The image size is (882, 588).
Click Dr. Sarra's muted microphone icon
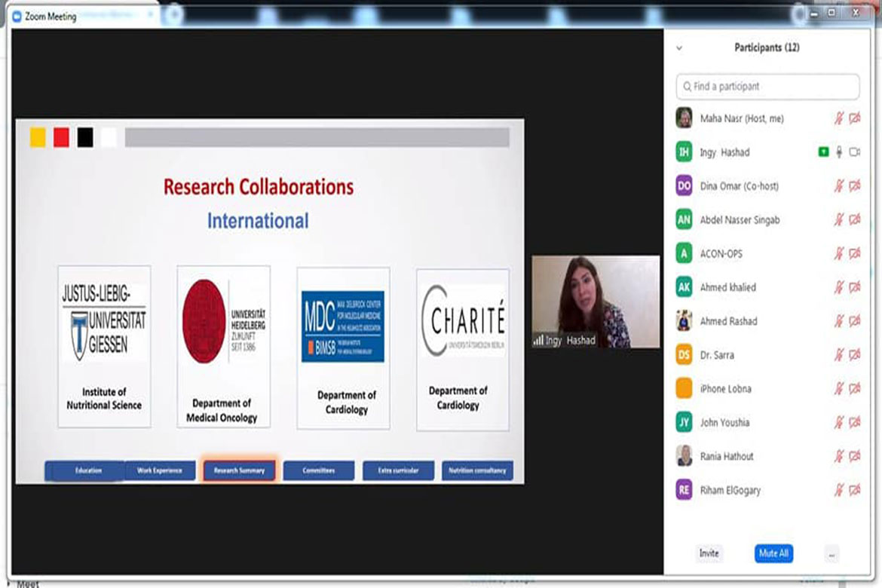point(839,354)
